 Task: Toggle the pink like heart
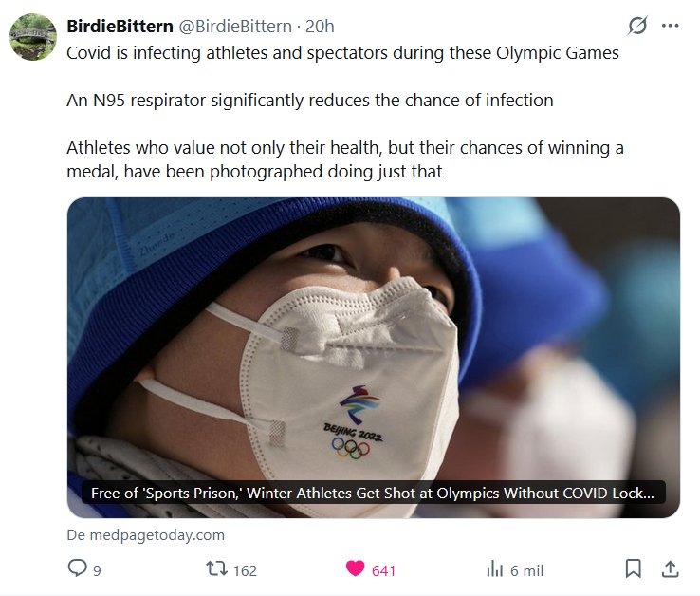(356, 569)
